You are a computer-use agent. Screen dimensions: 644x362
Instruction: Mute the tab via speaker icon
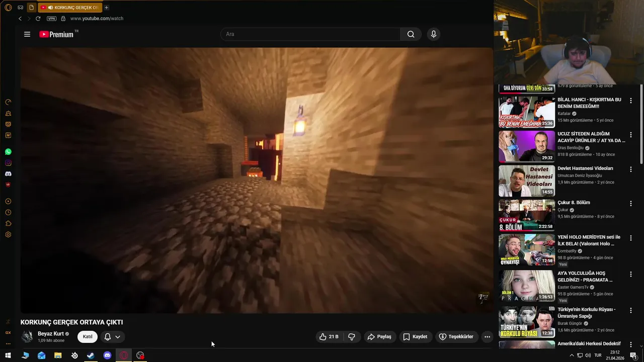pos(50,8)
